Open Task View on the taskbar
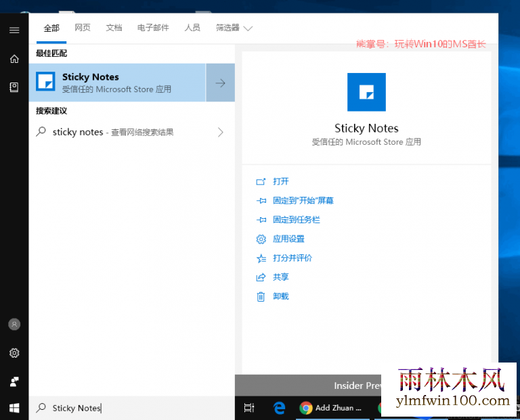The height and width of the screenshot is (420, 520). (x=249, y=408)
